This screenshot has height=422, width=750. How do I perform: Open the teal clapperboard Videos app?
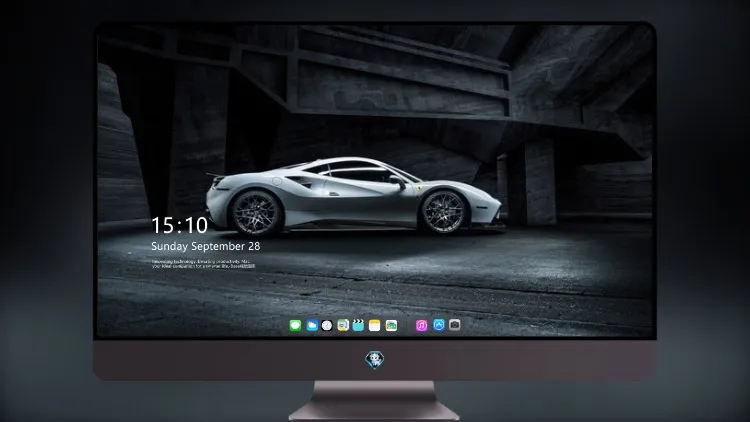tap(358, 325)
